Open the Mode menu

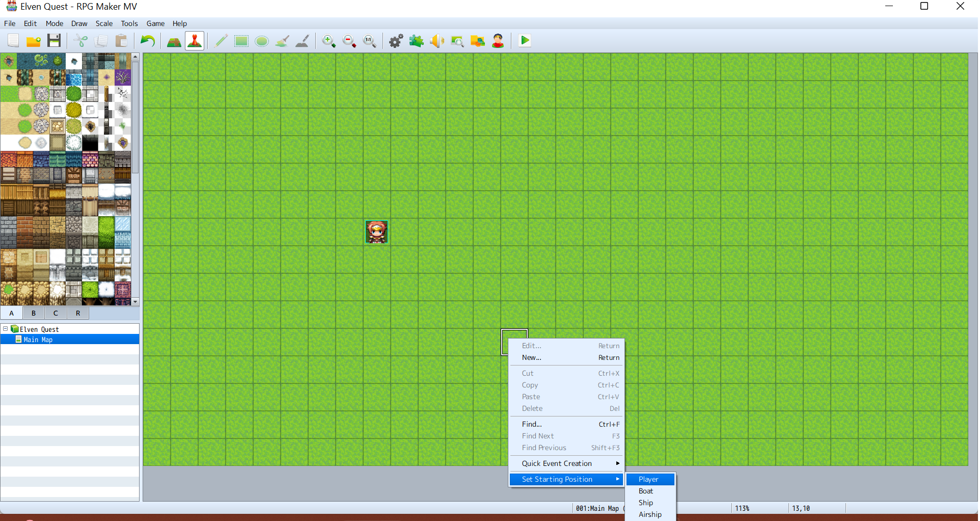click(55, 23)
